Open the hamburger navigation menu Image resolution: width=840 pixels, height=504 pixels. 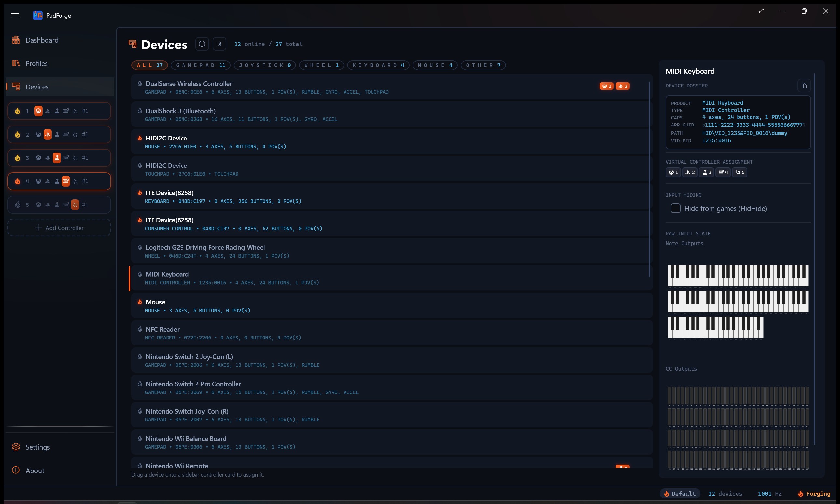coord(15,15)
